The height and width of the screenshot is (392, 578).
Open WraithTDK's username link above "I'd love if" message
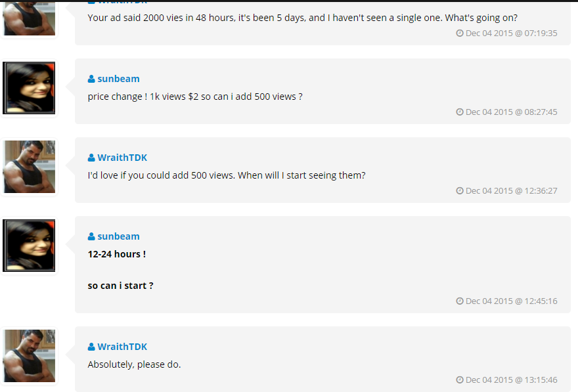(123, 158)
